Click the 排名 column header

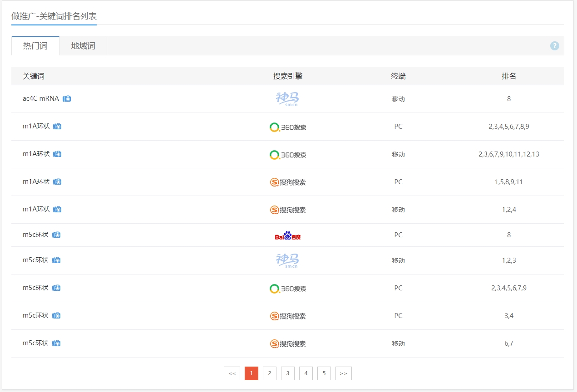(x=508, y=76)
